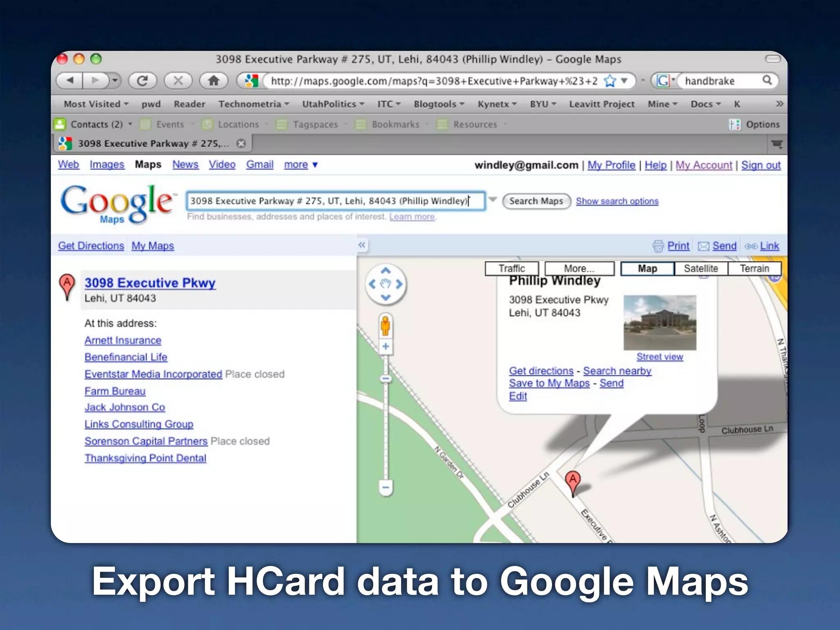
Task: Pan the map right with the arrow
Action: pos(399,284)
